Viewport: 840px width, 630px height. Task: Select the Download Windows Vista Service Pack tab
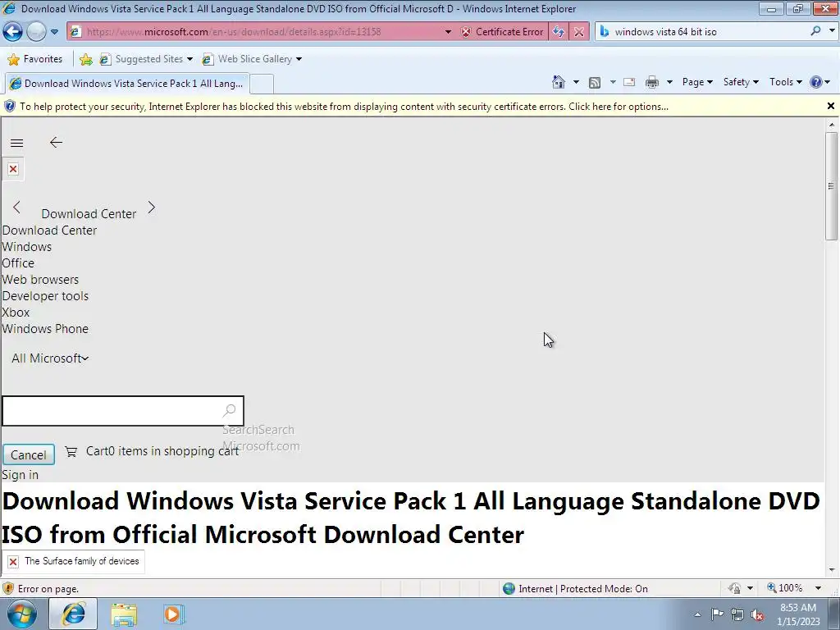pyautogui.click(x=126, y=84)
